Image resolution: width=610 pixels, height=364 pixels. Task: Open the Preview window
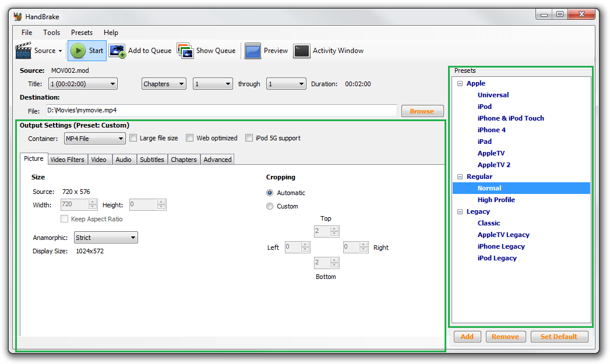[x=266, y=51]
